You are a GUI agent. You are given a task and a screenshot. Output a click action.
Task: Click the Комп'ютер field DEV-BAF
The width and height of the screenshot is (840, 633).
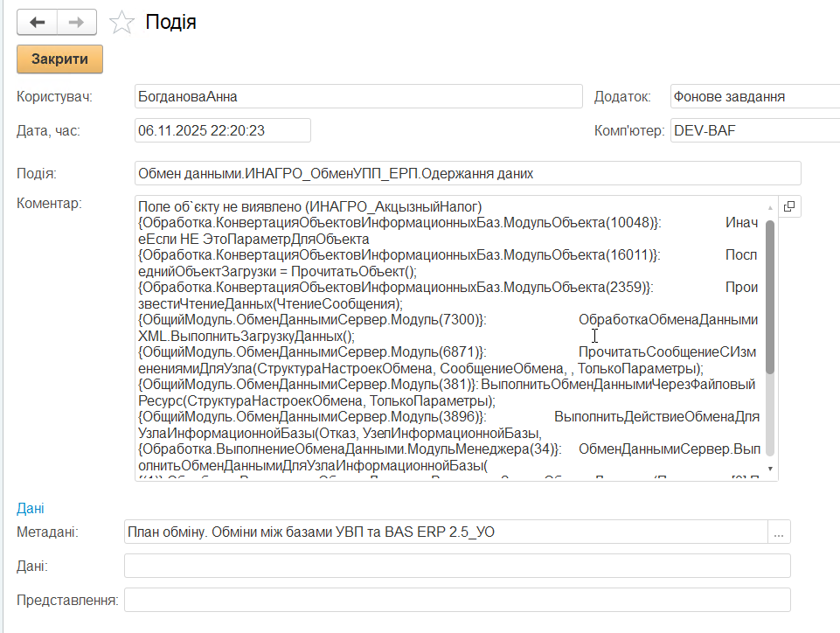[755, 131]
